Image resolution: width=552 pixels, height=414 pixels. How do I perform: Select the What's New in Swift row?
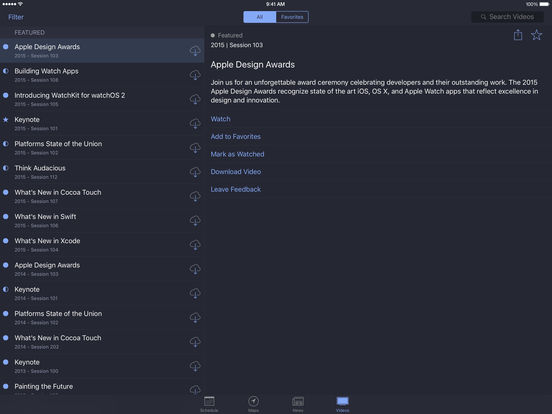[102, 221]
